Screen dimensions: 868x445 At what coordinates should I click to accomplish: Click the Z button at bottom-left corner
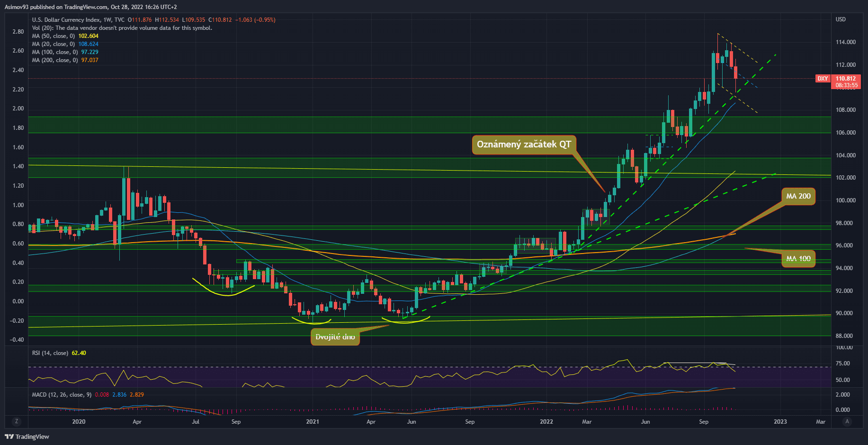pyautogui.click(x=17, y=421)
